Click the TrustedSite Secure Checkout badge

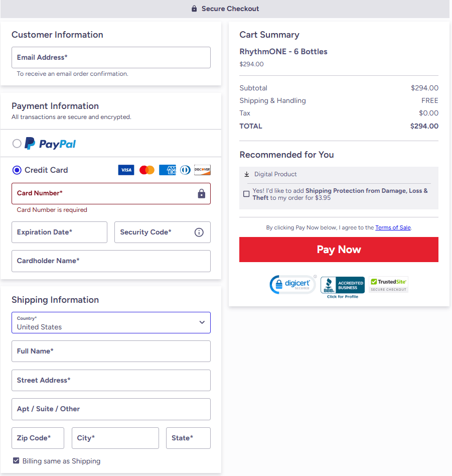(388, 284)
